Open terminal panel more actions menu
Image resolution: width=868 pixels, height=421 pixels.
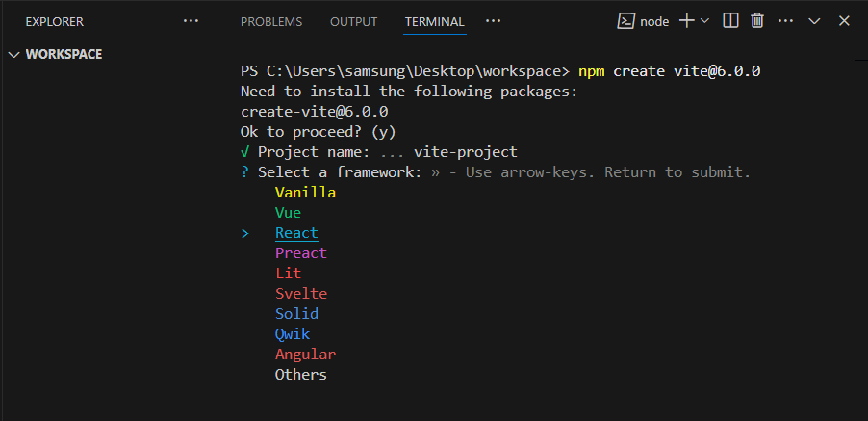pos(785,21)
